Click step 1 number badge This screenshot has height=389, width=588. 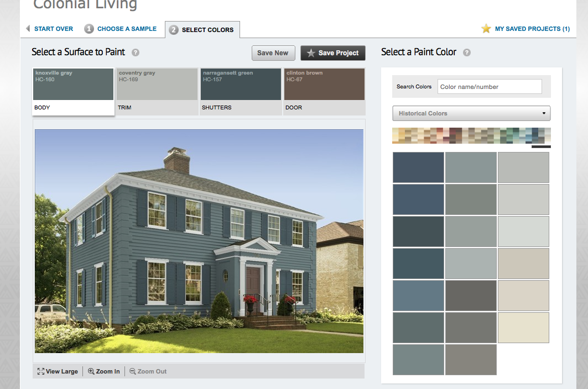pyautogui.click(x=89, y=29)
